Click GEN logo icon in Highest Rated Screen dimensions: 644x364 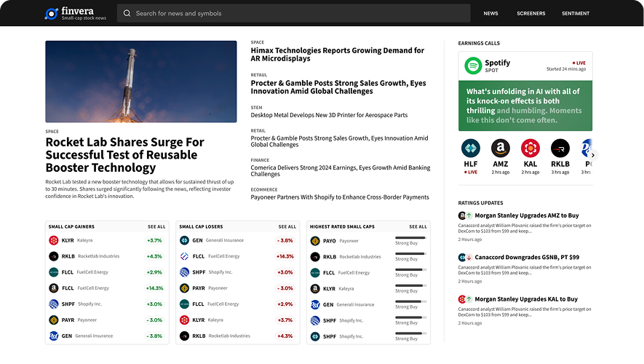click(315, 305)
